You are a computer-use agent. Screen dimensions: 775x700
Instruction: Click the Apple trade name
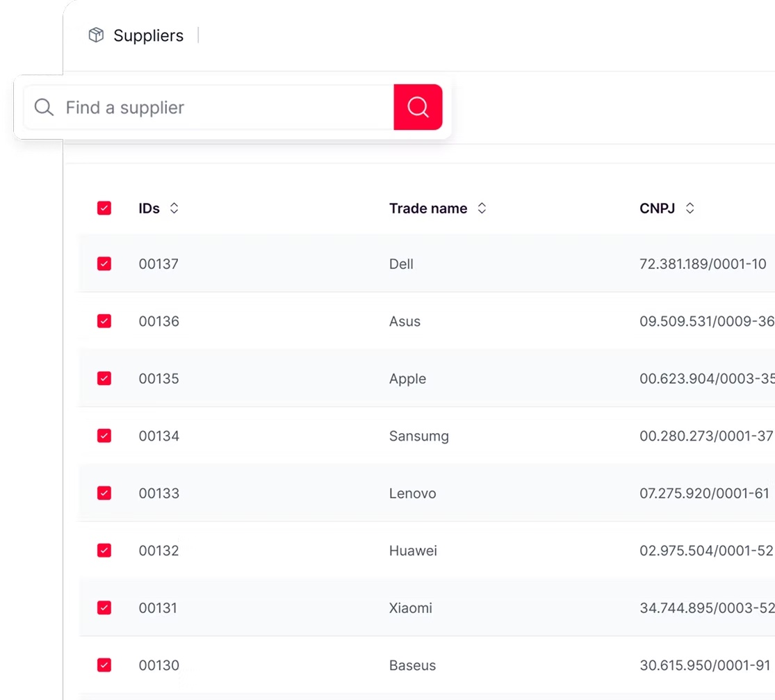click(407, 379)
